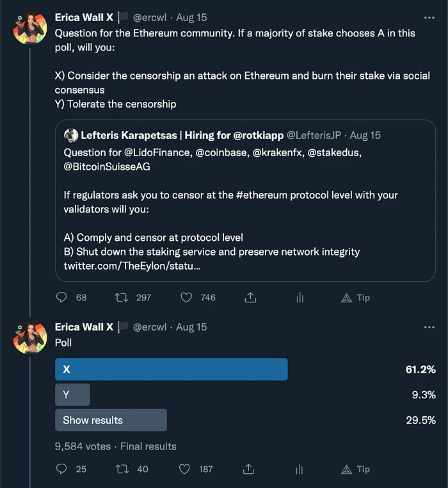This screenshot has height=488, width=448.
Task: Send a Tip on the Poll tweet
Action: coord(356,469)
